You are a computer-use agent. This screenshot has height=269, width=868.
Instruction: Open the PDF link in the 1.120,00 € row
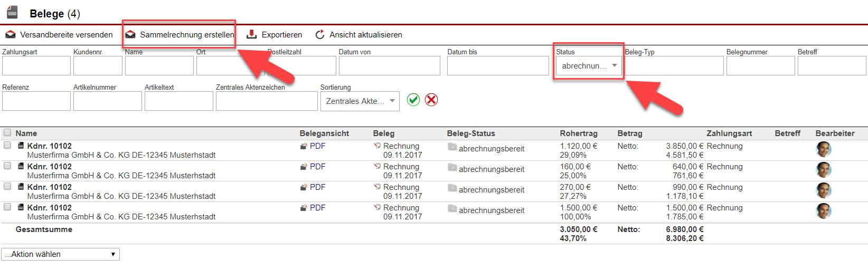[x=317, y=146]
